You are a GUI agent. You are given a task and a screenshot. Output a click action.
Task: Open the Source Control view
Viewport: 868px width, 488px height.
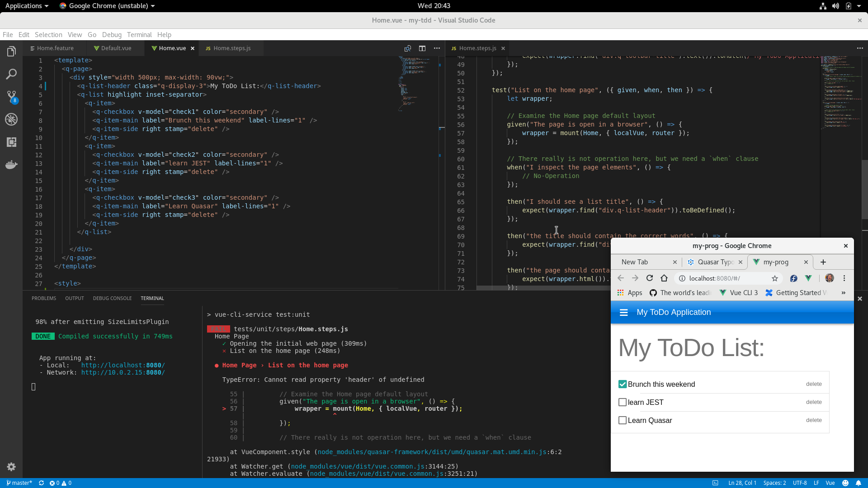coord(11,96)
